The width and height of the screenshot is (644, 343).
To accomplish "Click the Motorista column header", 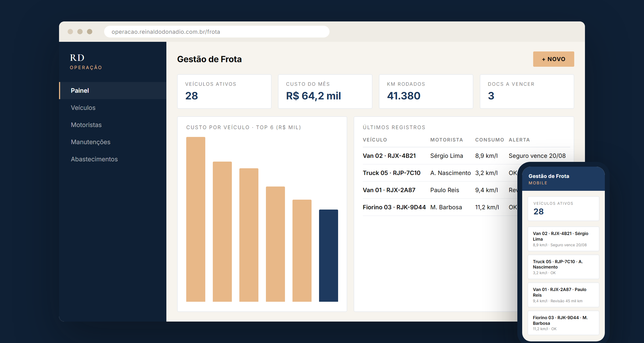I will (447, 140).
